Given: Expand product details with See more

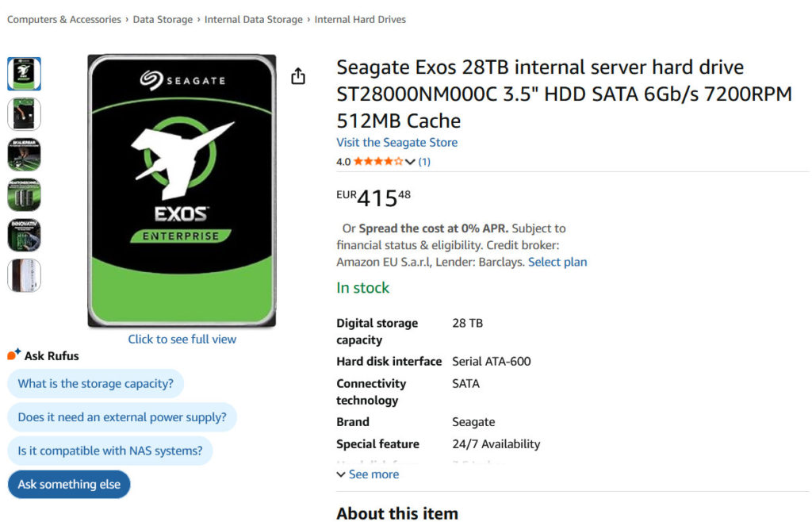Looking at the screenshot, I should 368,474.
